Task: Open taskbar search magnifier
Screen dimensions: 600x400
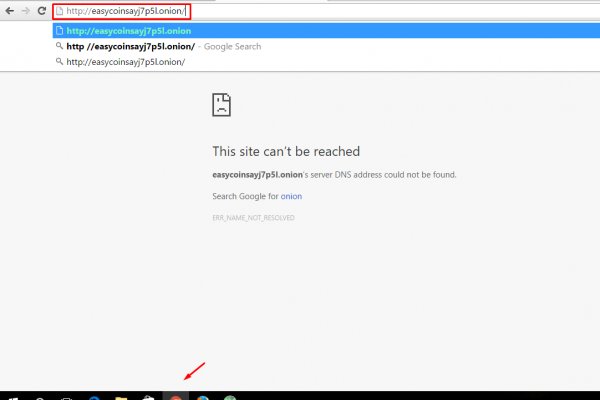Action: [40, 397]
